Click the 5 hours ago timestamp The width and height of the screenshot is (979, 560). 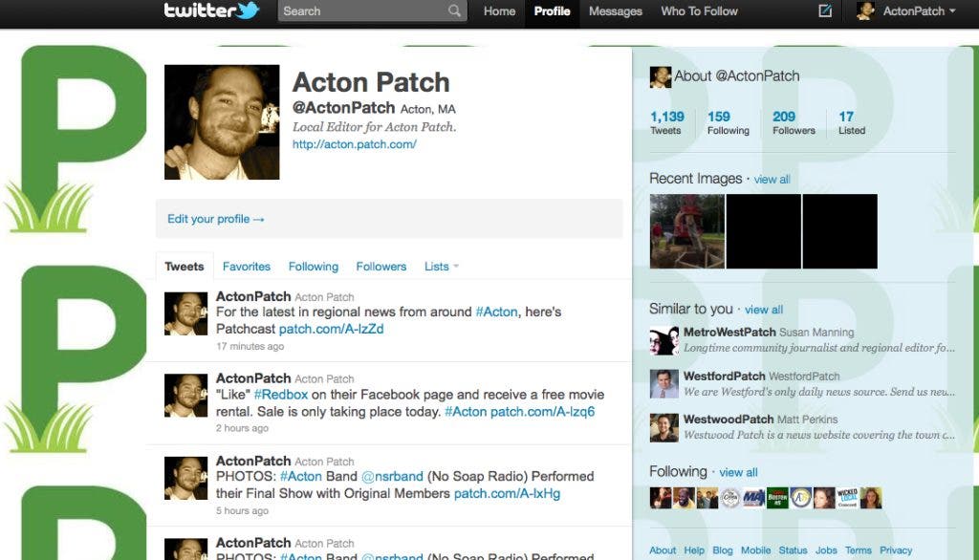(242, 510)
